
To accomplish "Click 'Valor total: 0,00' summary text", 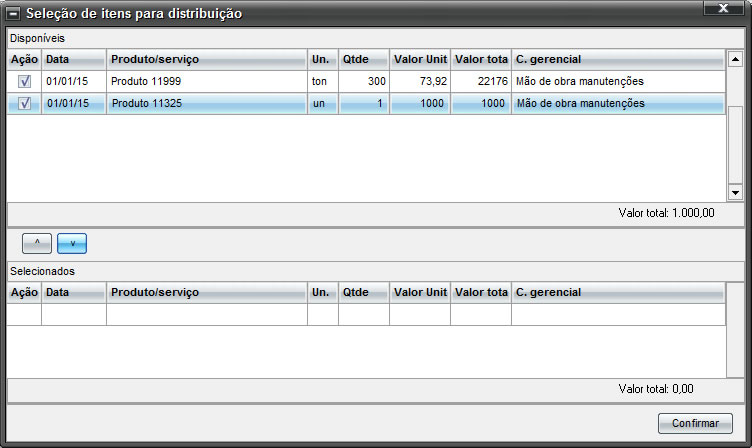I will click(656, 389).
